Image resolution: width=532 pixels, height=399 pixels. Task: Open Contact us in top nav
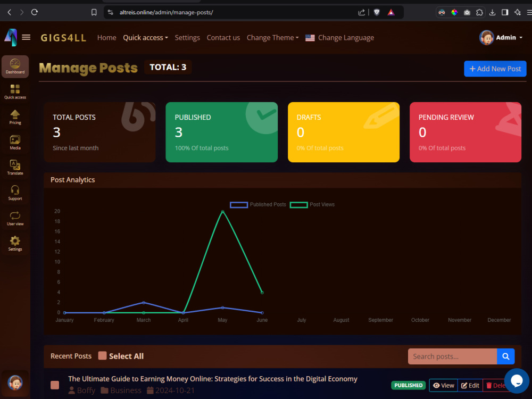(223, 38)
